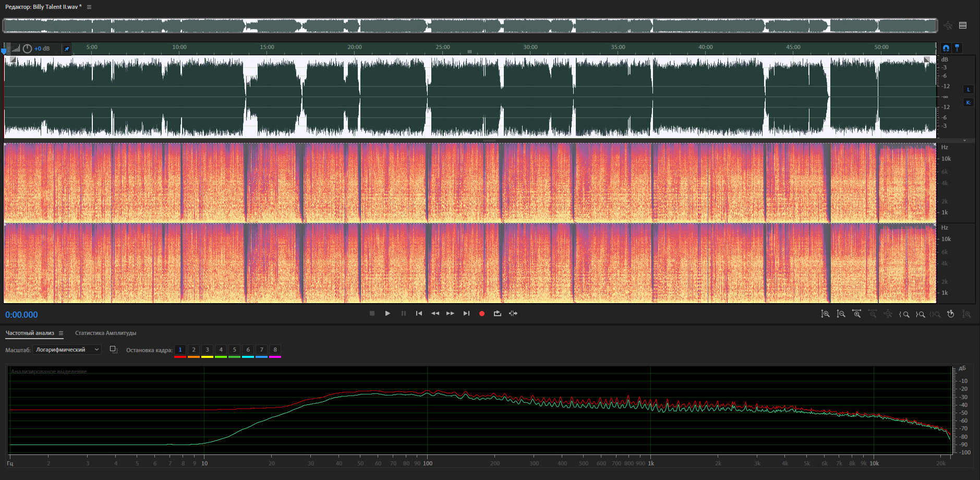
Task: Click the Skip Selection icon
Action: (x=513, y=314)
